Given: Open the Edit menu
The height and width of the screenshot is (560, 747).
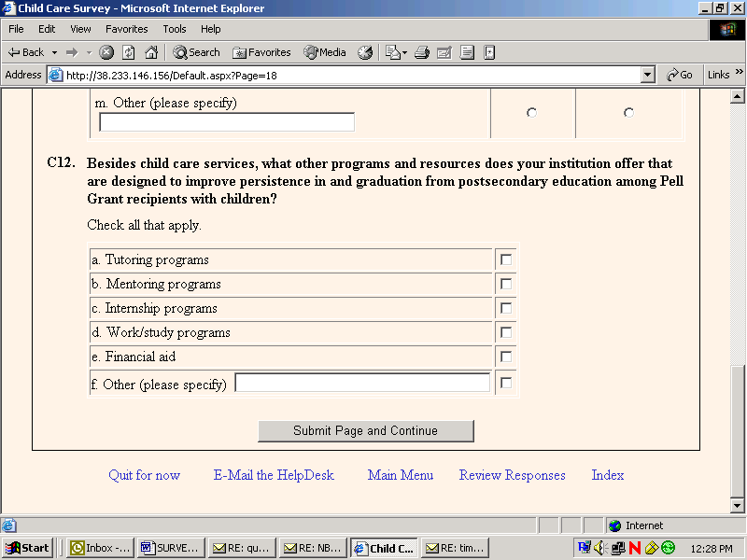Looking at the screenshot, I should (47, 29).
